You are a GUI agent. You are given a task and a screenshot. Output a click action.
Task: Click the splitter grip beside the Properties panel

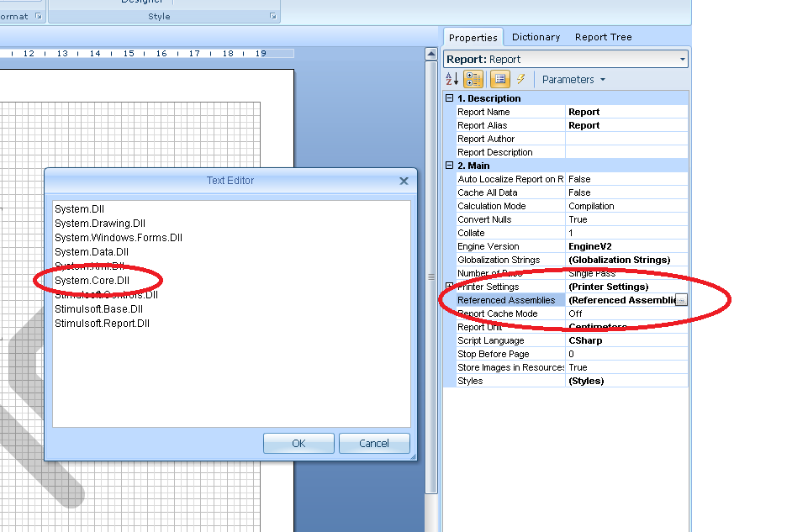click(431, 277)
